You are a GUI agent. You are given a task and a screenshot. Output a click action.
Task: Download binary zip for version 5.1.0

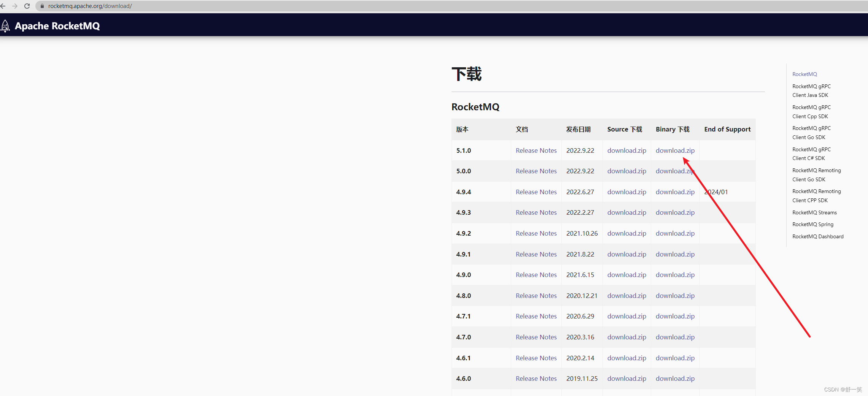click(x=675, y=150)
